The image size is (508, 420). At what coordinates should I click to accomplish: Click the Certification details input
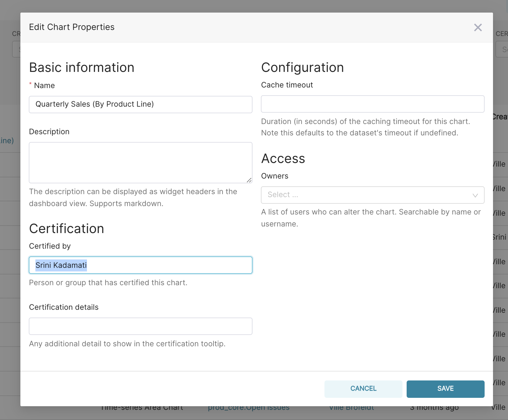pyautogui.click(x=140, y=326)
